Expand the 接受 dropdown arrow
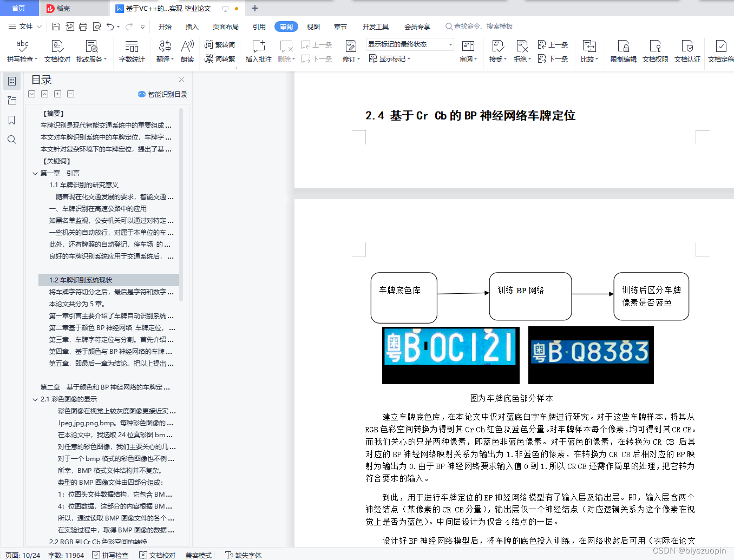This screenshot has height=560, width=734. [x=505, y=59]
